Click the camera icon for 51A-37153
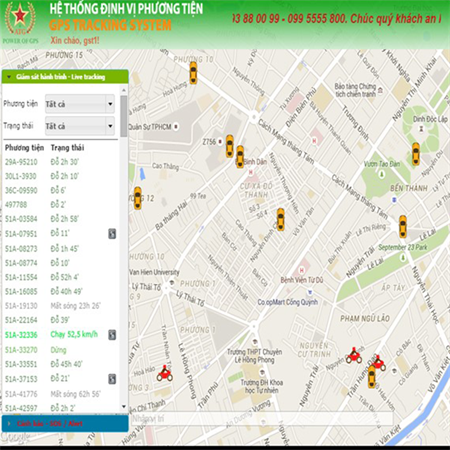The image size is (450, 450). coord(112,379)
